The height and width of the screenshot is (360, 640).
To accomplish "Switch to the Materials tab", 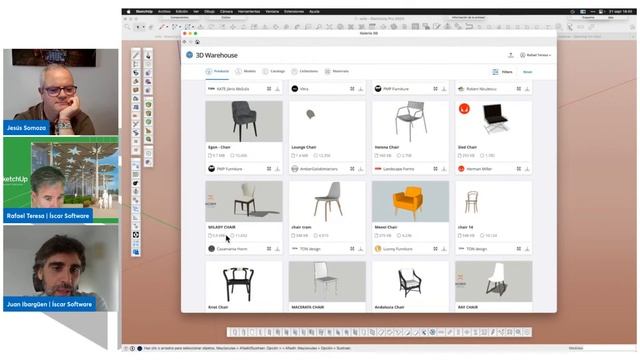I will (x=337, y=71).
